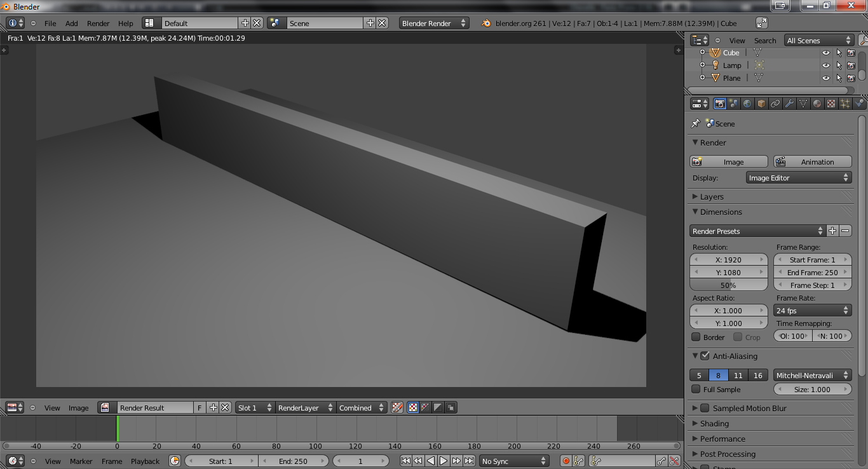The height and width of the screenshot is (469, 868).
Task: Expand the Shading panel
Action: click(x=695, y=423)
